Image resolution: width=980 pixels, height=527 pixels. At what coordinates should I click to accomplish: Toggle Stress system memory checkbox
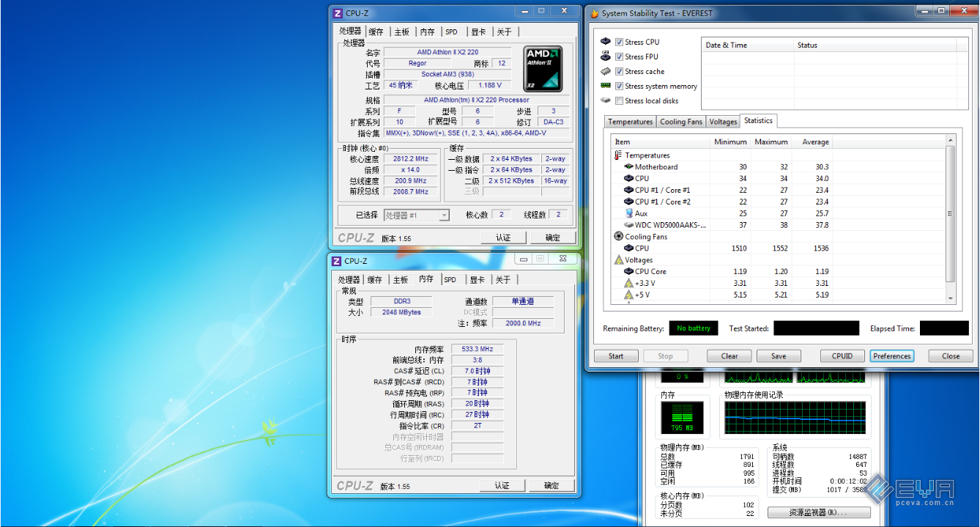point(620,86)
